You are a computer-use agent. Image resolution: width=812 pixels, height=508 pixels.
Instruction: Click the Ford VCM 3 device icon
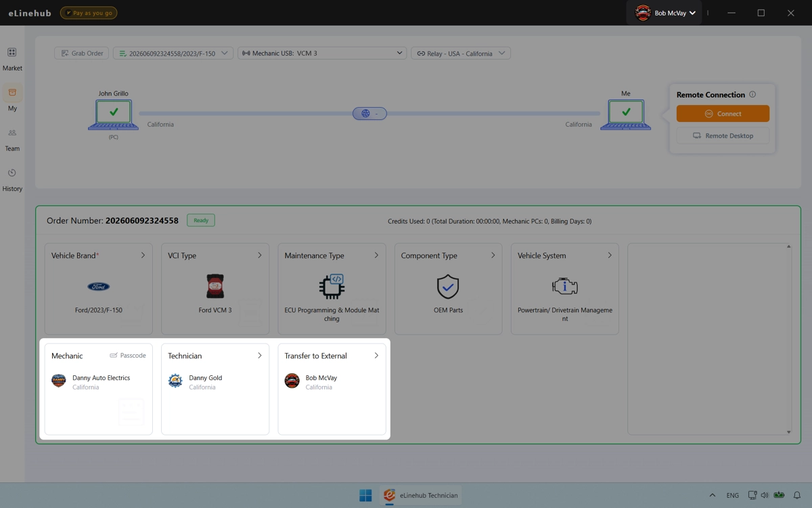(x=215, y=287)
